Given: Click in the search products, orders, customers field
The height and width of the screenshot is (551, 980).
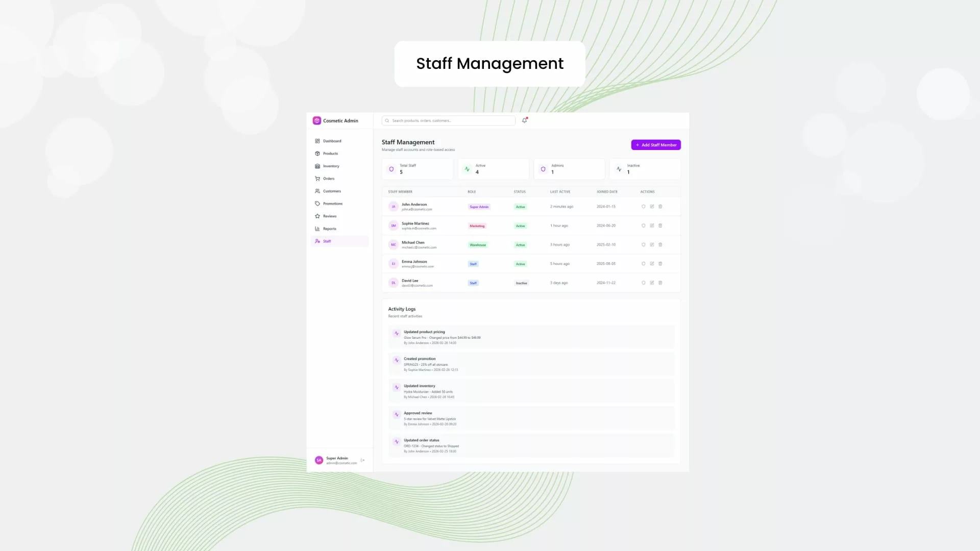Looking at the screenshot, I should point(449,121).
